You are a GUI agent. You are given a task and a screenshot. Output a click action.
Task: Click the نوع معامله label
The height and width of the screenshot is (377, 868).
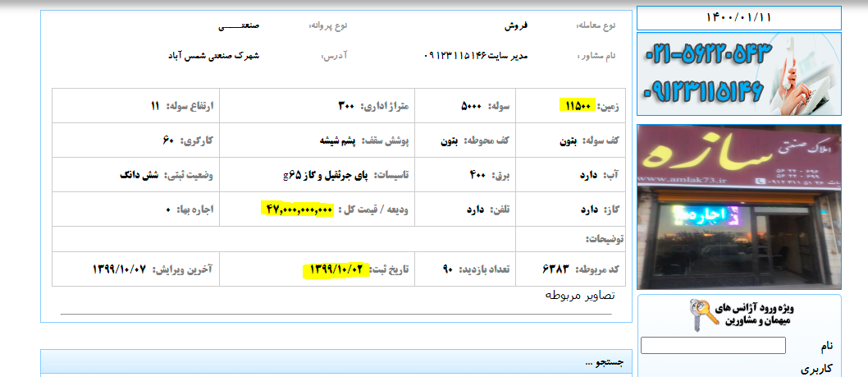[596, 26]
